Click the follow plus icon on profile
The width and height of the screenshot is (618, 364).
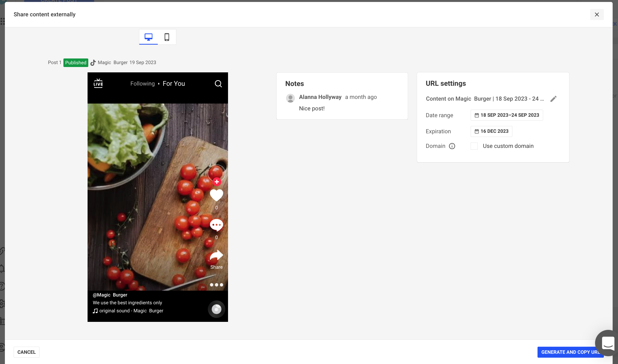tap(217, 182)
